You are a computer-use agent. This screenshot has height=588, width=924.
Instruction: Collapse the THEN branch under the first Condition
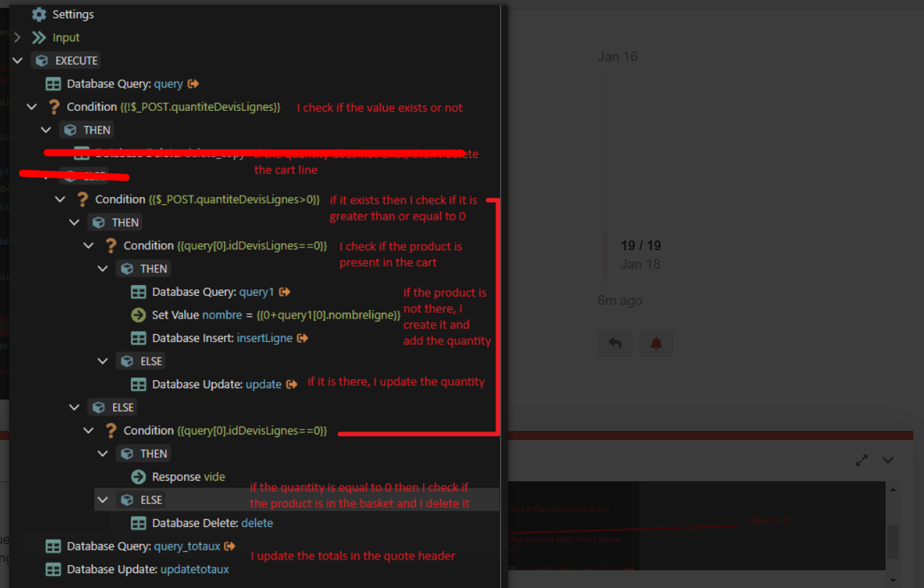pos(45,129)
